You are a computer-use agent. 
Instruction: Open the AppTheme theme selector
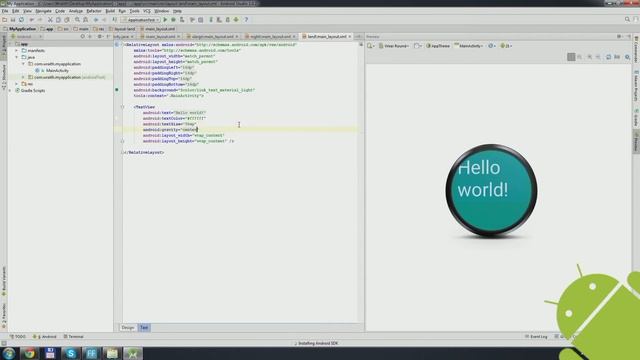coord(438,46)
